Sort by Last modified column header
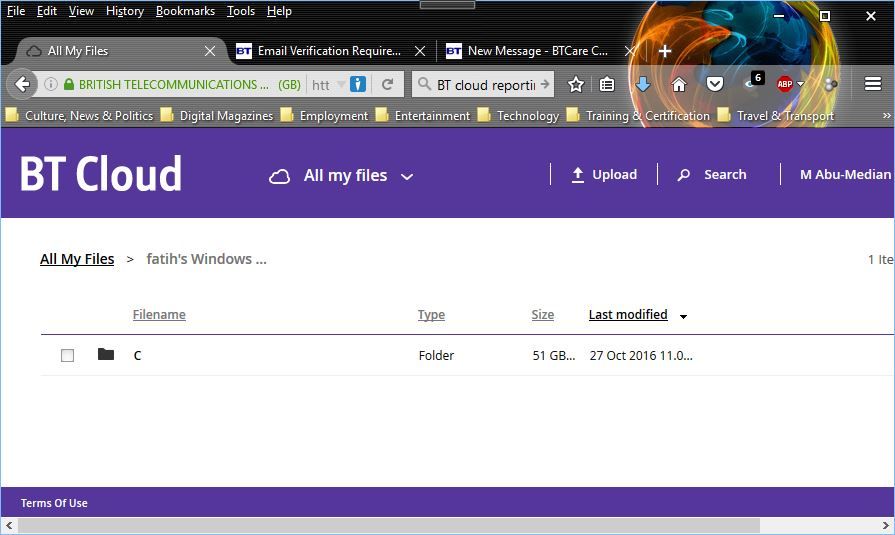 (x=628, y=315)
